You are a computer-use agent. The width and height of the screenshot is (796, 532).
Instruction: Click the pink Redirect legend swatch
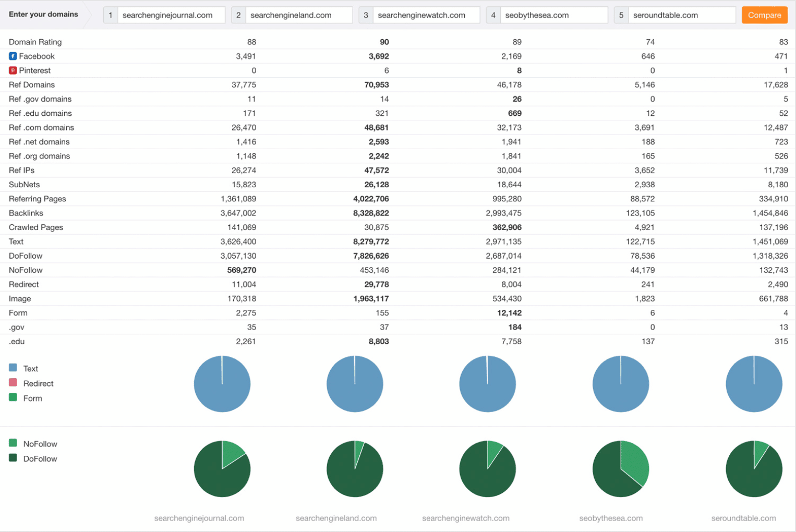(13, 382)
